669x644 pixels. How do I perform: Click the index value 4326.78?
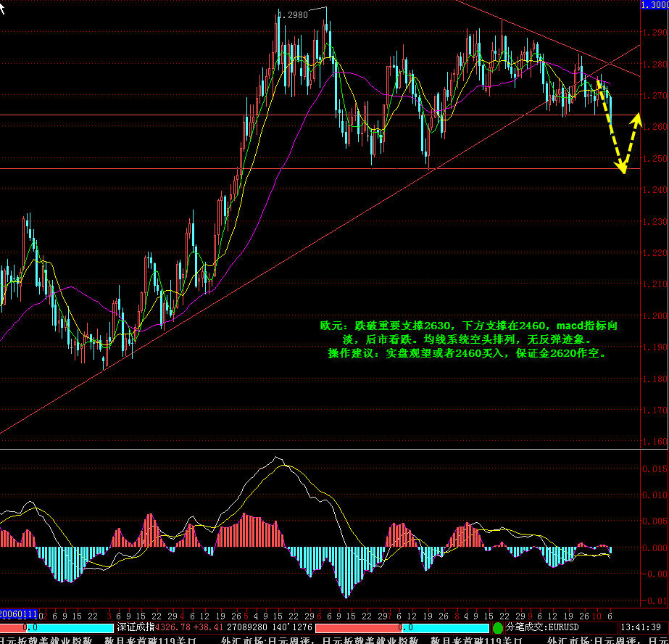(173, 628)
